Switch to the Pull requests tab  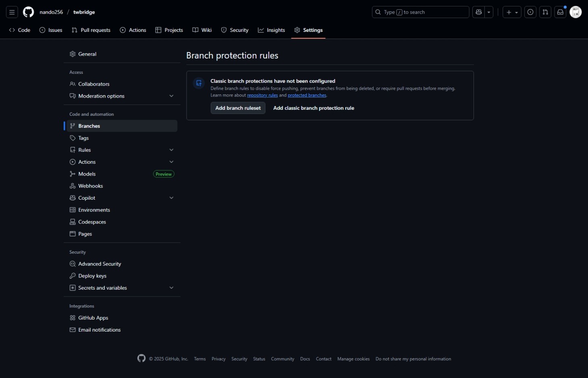click(91, 30)
